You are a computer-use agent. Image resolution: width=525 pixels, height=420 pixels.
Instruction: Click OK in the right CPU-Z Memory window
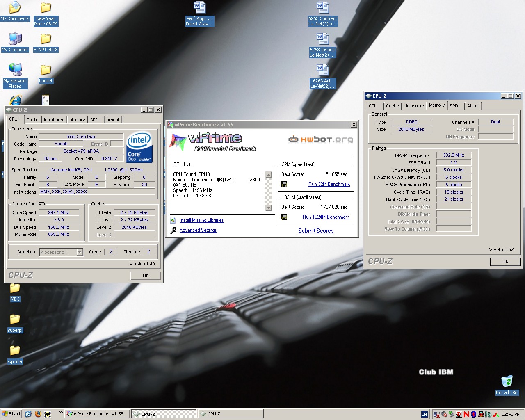[x=505, y=262]
